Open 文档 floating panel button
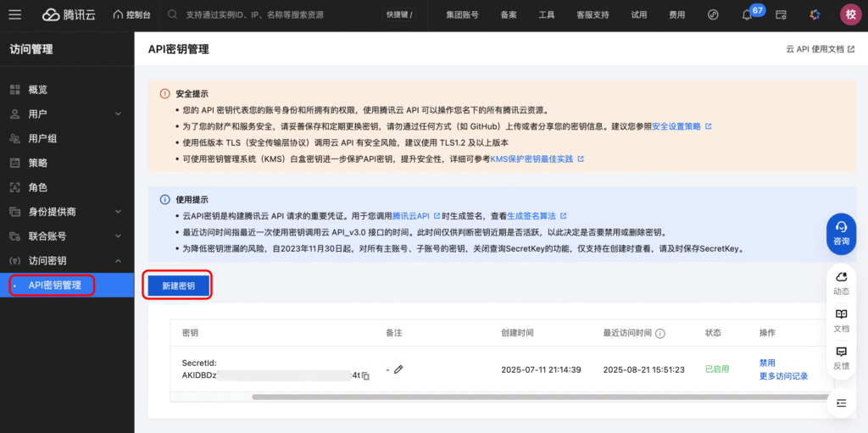This screenshot has width=868, height=433. click(x=841, y=320)
